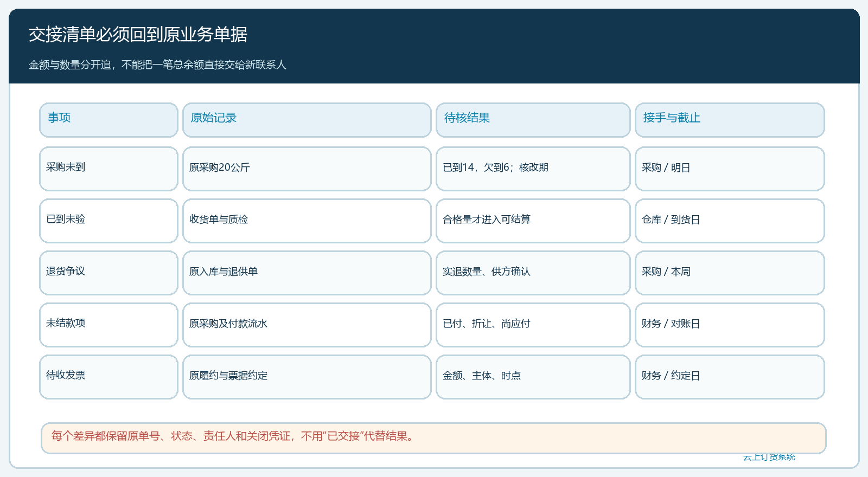
Task: Click the cell 合格量才进入可结算
Action: (533, 221)
